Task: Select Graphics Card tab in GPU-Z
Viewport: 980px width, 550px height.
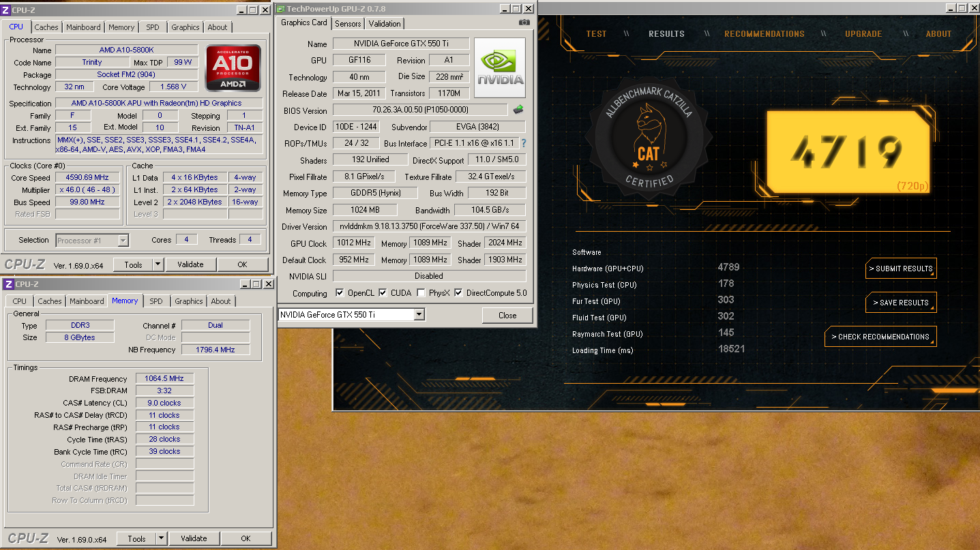Action: (304, 22)
